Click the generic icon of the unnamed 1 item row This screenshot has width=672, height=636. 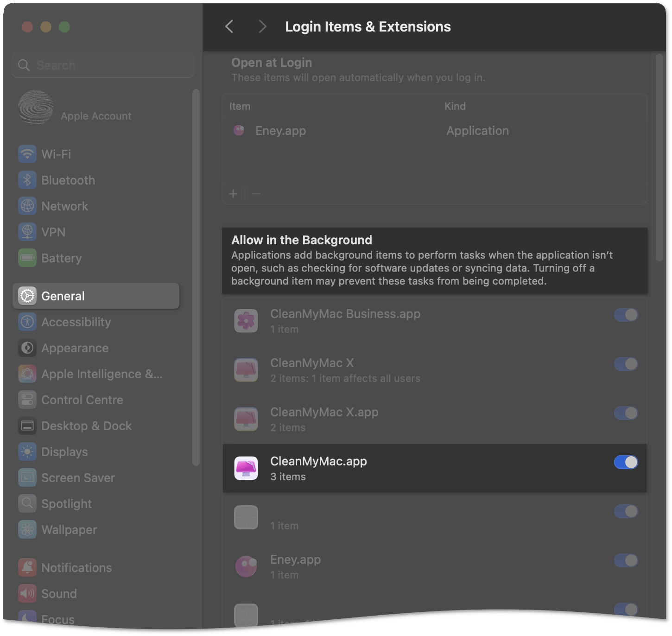pos(246,517)
